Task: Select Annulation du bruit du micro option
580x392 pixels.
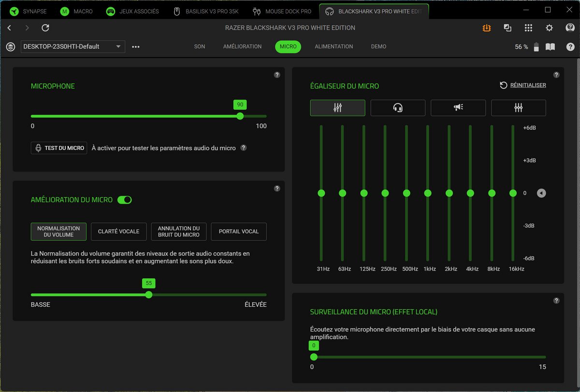Action: coord(179,232)
